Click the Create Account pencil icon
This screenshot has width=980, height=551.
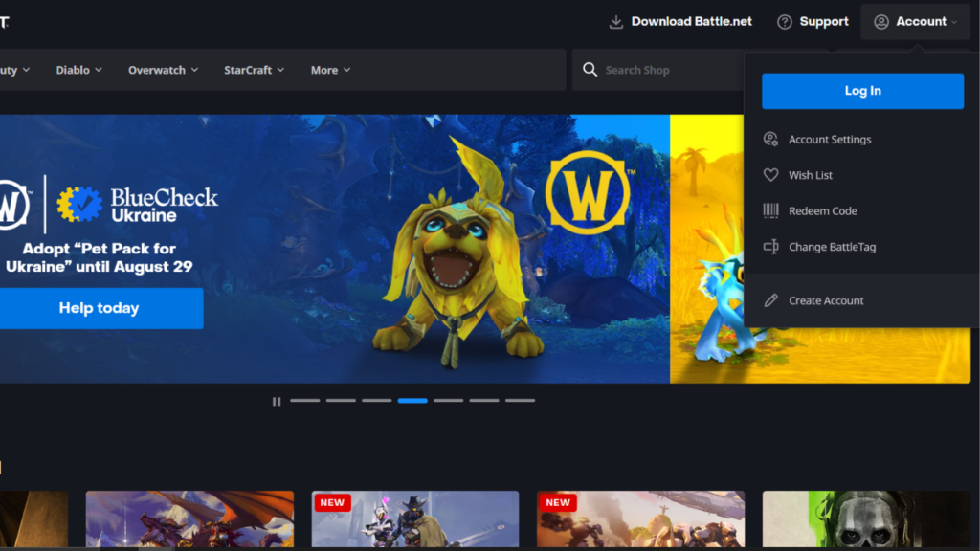pos(770,300)
